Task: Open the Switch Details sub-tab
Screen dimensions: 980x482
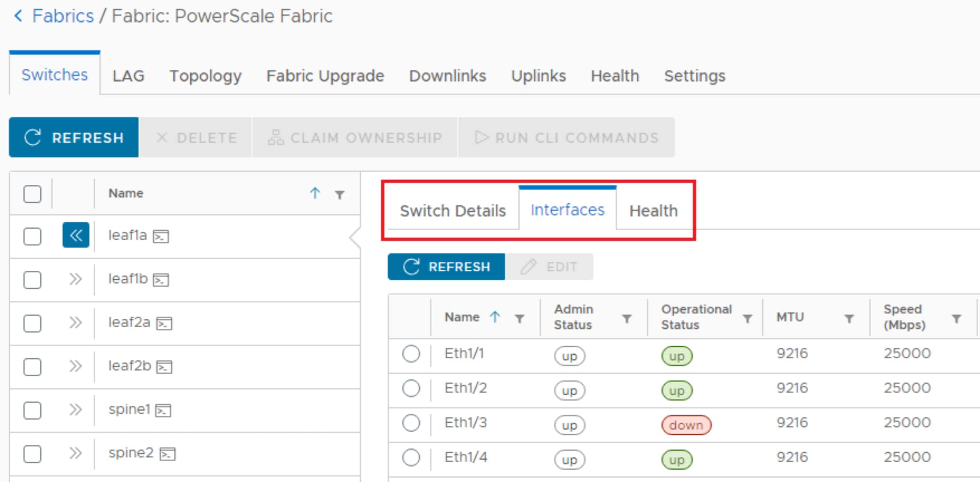Action: point(453,211)
